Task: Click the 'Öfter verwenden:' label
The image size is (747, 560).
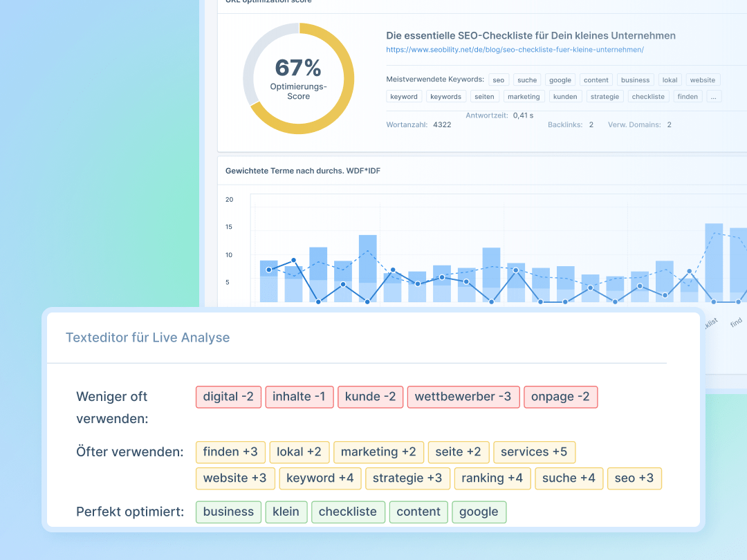Action: coord(129,452)
